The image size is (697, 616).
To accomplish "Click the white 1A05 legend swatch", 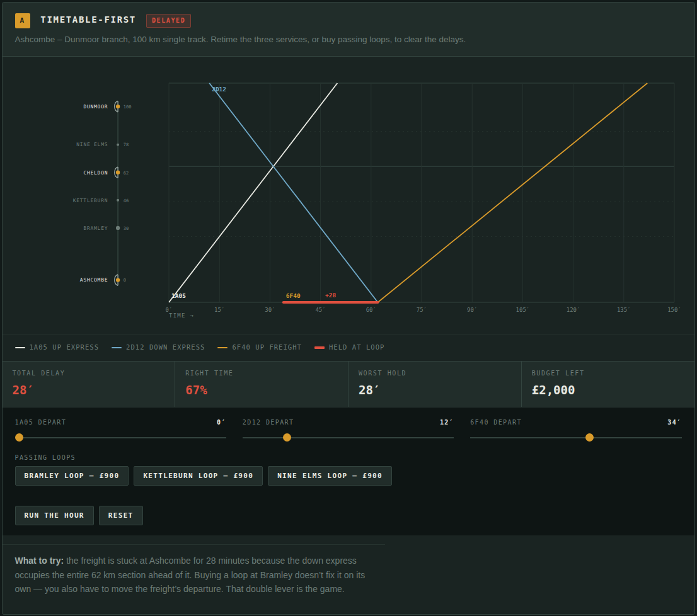I will [x=20, y=347].
